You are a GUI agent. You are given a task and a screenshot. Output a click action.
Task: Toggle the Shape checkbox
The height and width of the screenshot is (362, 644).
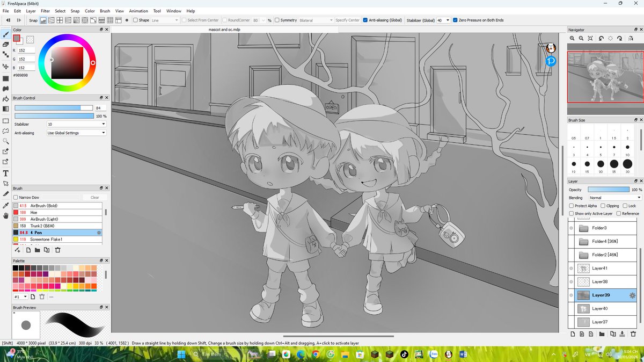pyautogui.click(x=135, y=20)
